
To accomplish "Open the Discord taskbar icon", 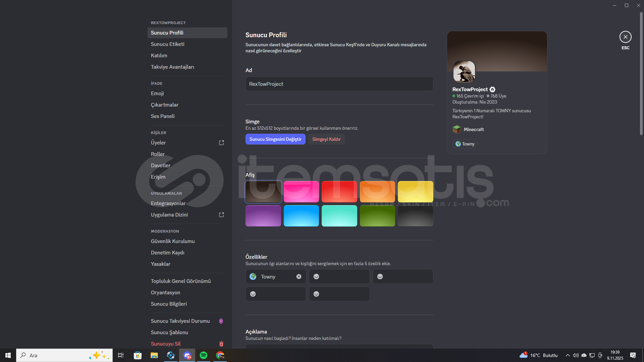I will [x=187, y=355].
